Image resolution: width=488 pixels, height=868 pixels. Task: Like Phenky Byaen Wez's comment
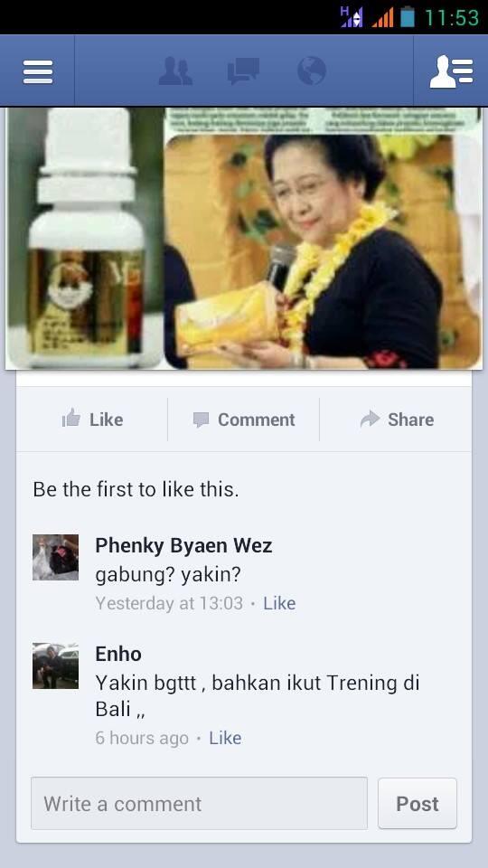[279, 603]
